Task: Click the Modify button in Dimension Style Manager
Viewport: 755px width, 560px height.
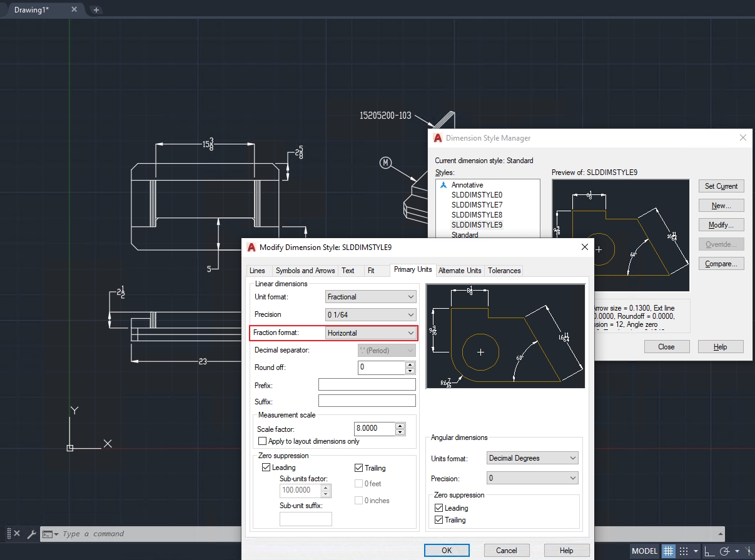Action: pyautogui.click(x=721, y=224)
